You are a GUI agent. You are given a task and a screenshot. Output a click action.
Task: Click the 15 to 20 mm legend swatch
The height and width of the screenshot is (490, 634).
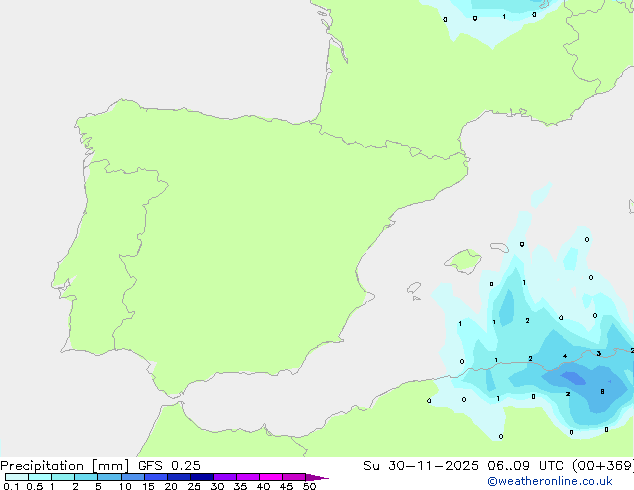pos(156,477)
